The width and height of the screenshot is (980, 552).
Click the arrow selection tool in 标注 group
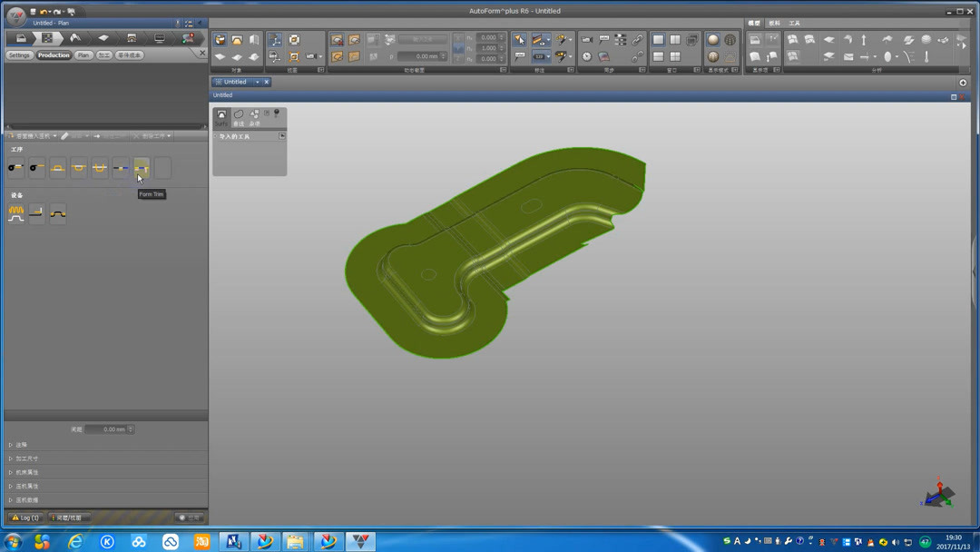click(519, 40)
